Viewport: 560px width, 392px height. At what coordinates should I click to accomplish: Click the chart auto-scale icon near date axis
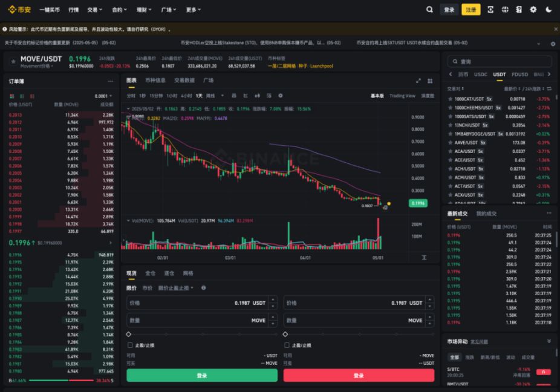pos(424,258)
